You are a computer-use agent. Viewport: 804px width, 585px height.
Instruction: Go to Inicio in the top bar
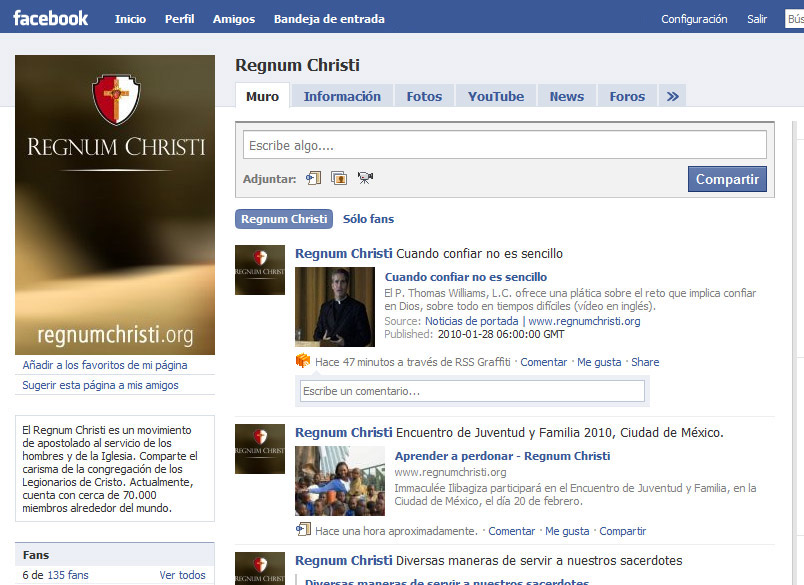coord(130,19)
